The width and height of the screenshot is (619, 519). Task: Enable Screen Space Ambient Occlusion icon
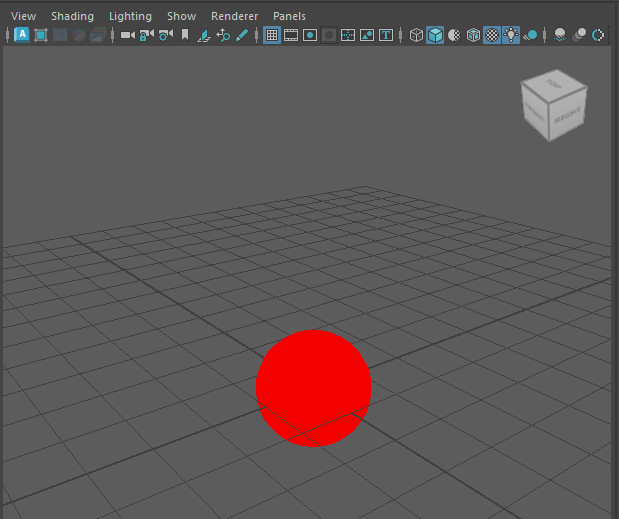tap(560, 35)
